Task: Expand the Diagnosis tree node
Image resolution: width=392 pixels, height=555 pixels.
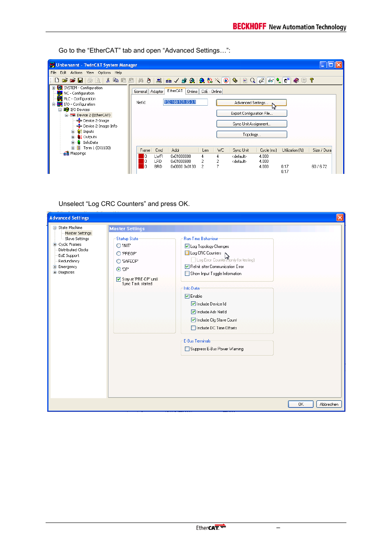Action: (55, 272)
